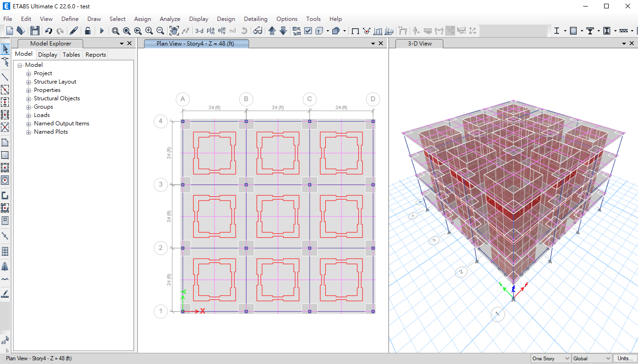Expand the Named Output Items node

tap(29, 124)
